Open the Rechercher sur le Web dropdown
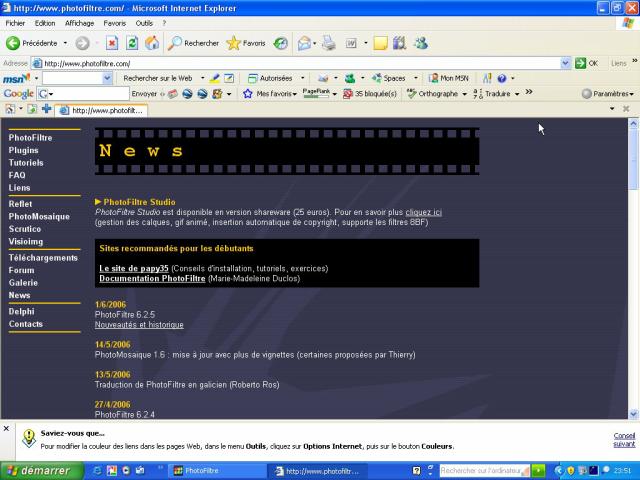 click(202, 78)
